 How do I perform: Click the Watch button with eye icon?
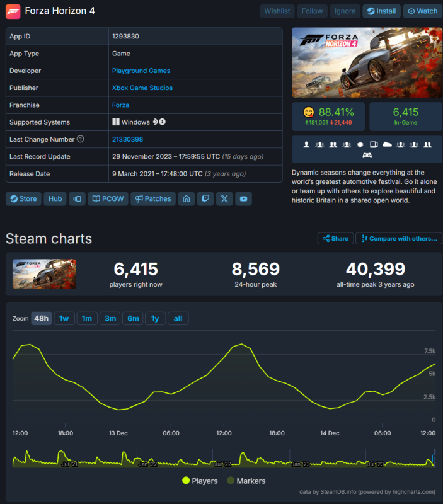pyautogui.click(x=422, y=11)
